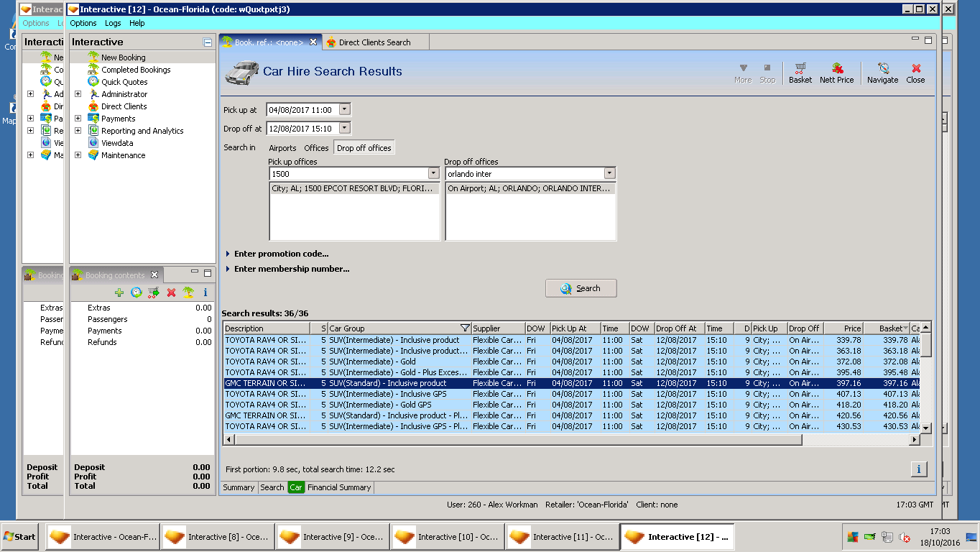Switch to the Financial Summary tab
The width and height of the screenshot is (980, 552).
[x=339, y=487]
